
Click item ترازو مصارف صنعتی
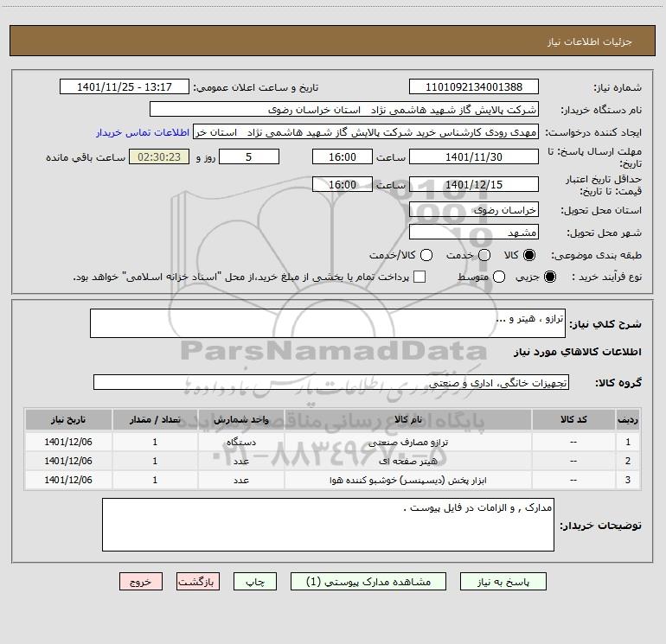click(x=407, y=443)
